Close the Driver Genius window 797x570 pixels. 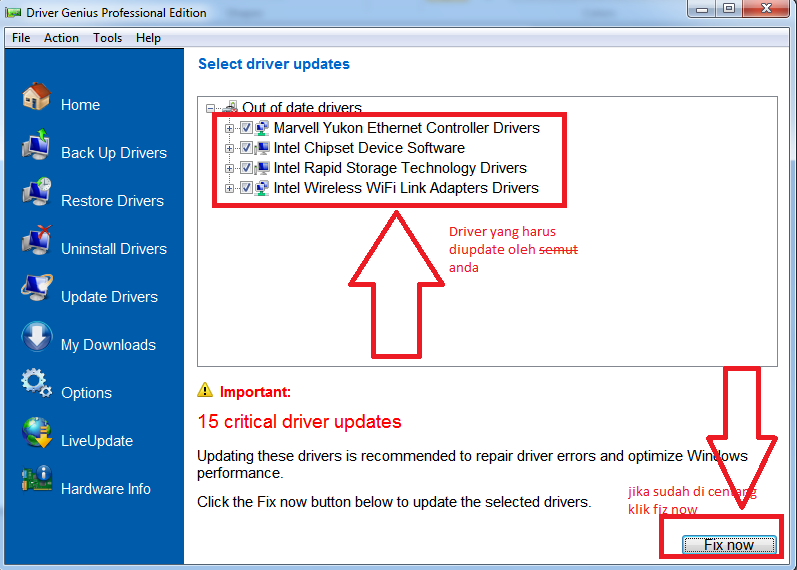tap(767, 9)
